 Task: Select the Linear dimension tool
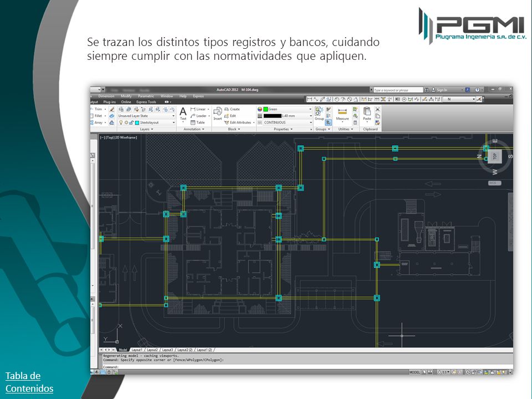click(x=200, y=109)
